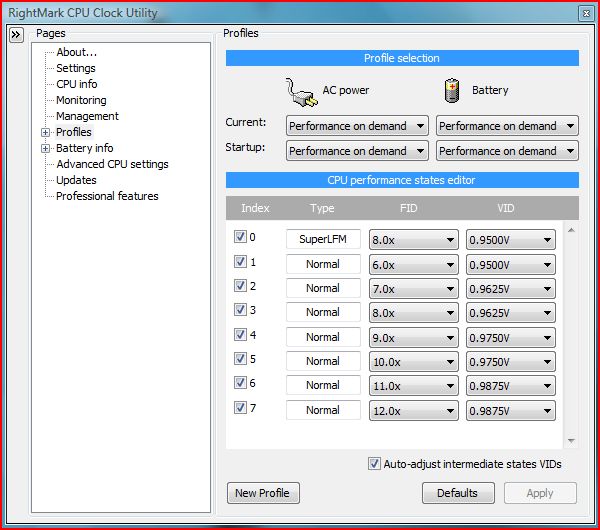
Task: Click the states list scroll-down arrow
Action: click(x=571, y=441)
